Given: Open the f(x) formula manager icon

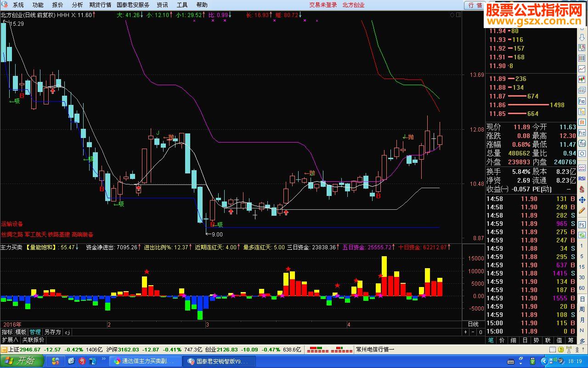Looking at the screenshot, I should pyautogui.click(x=582, y=143).
